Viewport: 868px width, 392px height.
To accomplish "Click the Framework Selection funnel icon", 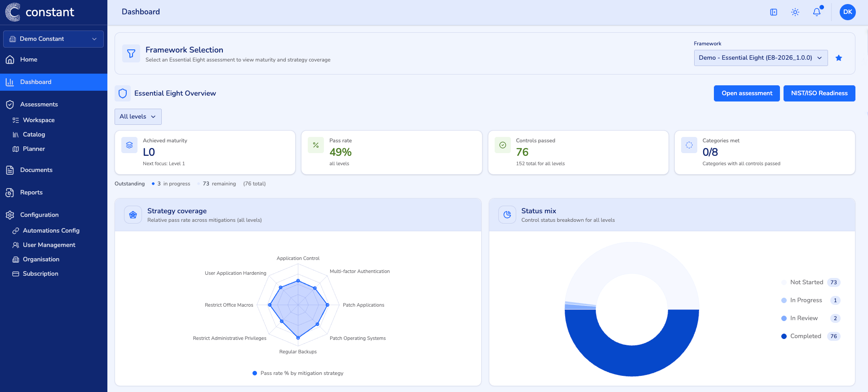I will pos(131,54).
